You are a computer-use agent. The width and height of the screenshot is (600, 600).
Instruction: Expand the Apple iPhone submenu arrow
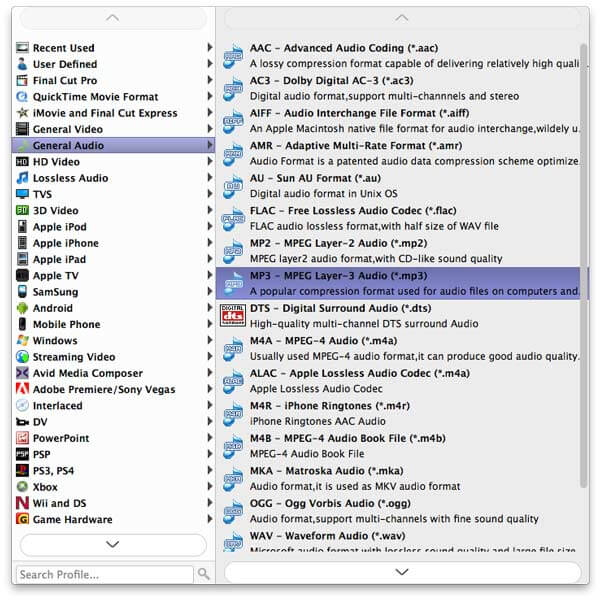click(x=210, y=243)
